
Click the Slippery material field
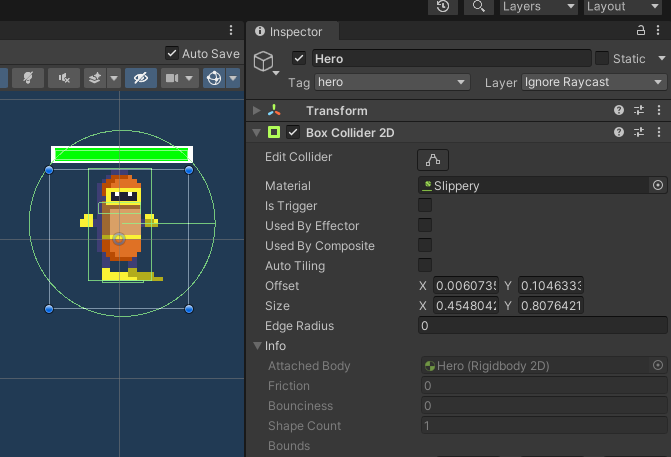point(533,185)
